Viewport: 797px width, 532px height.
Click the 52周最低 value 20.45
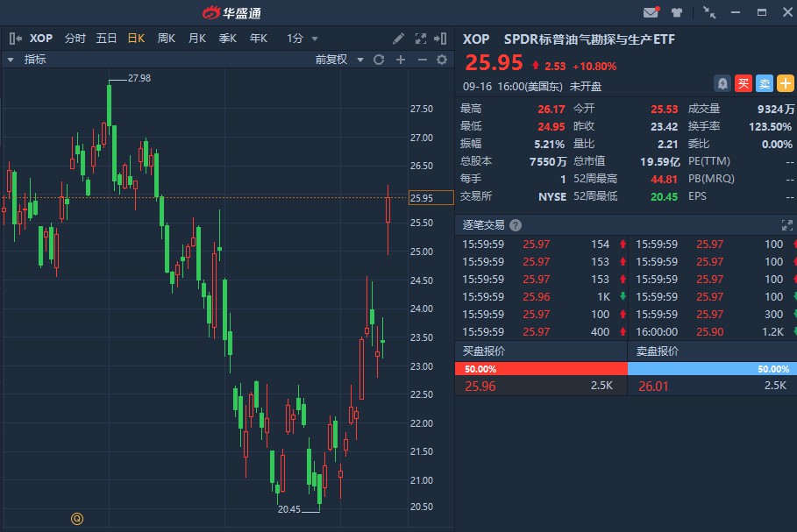tap(664, 196)
